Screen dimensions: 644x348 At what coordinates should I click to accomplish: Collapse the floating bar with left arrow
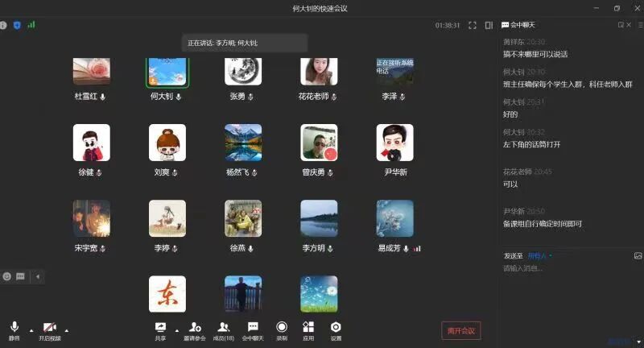[x=38, y=276]
